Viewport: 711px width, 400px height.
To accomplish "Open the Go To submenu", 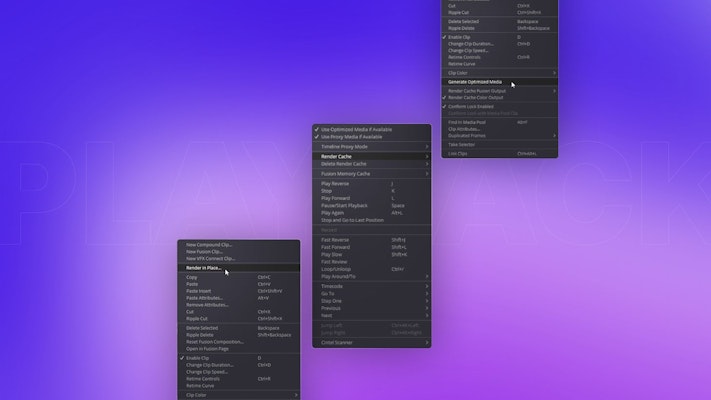I will click(330, 293).
